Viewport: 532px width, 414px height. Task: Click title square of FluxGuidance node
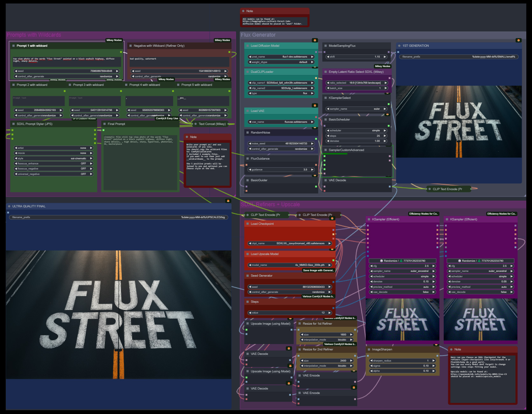click(247, 159)
